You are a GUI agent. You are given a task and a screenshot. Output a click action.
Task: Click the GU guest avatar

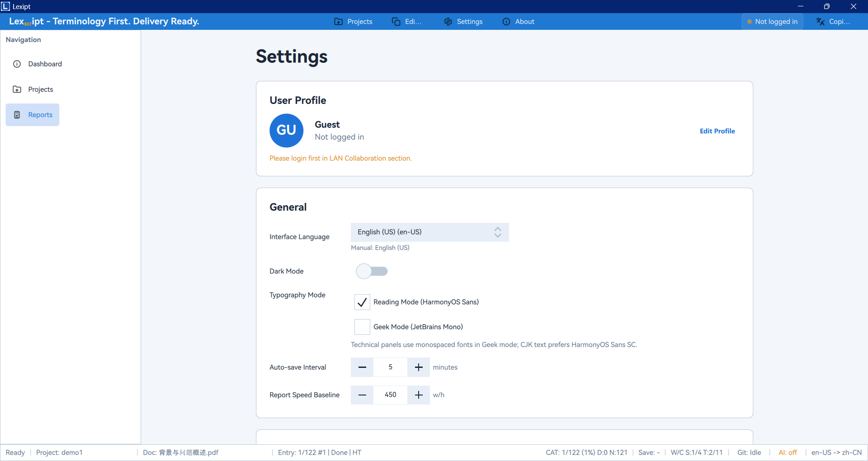coord(286,131)
